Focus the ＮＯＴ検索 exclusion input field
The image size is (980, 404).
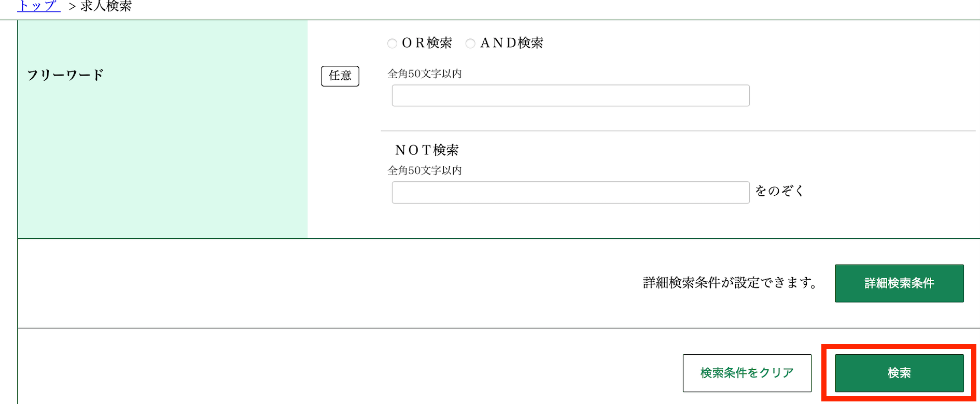tap(570, 193)
